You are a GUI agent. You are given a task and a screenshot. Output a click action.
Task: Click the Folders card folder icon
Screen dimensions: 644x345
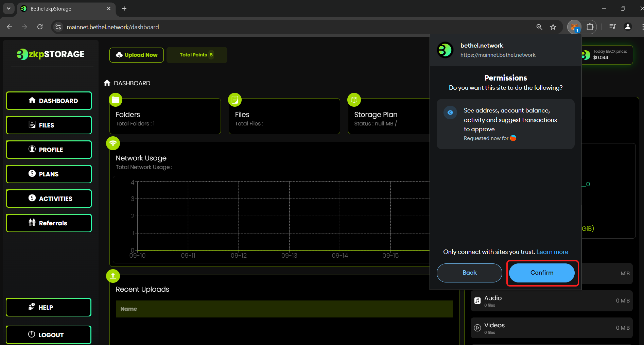point(116,100)
